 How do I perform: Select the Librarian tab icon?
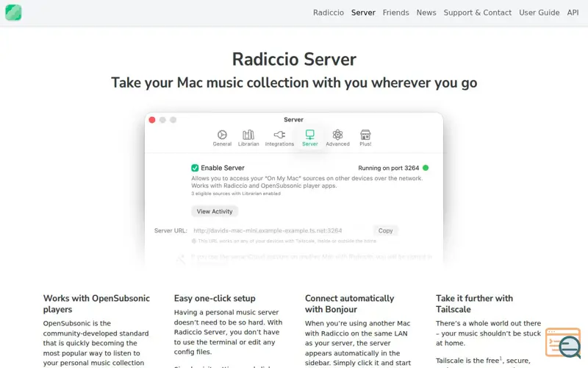click(x=248, y=135)
